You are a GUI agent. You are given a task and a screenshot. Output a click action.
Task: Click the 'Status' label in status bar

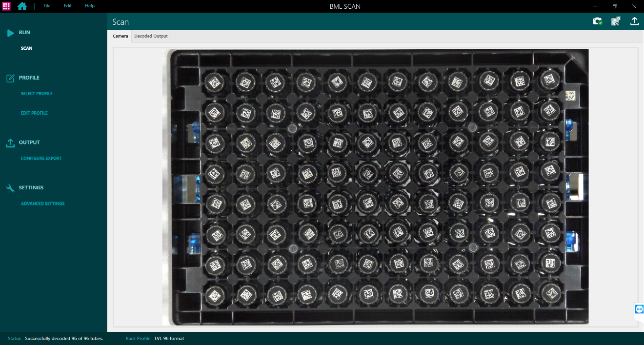(x=14, y=339)
